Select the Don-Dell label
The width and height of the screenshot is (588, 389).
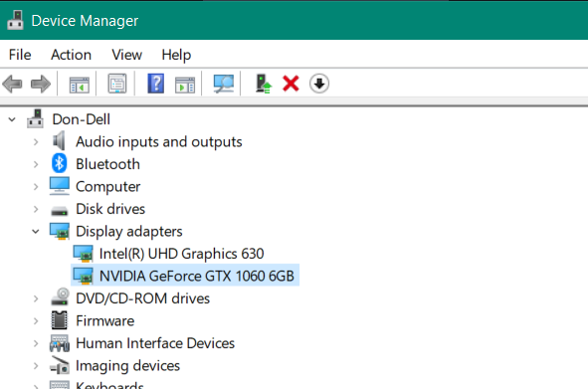coord(81,119)
